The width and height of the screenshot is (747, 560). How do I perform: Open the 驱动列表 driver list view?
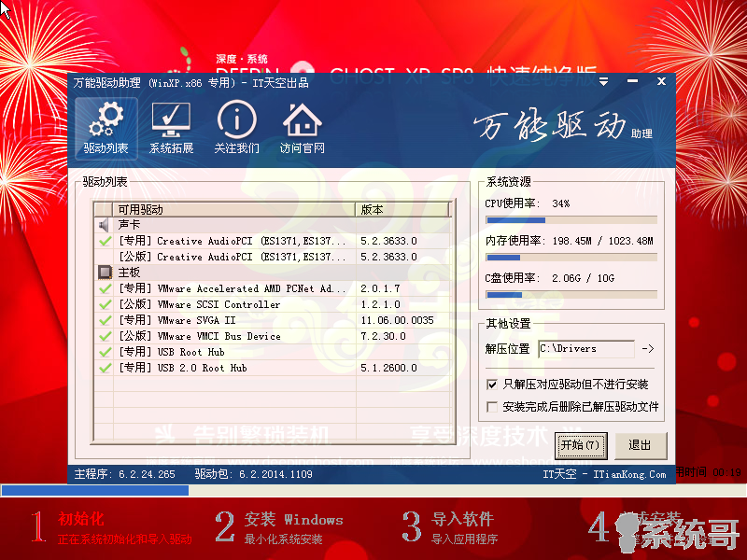point(106,128)
